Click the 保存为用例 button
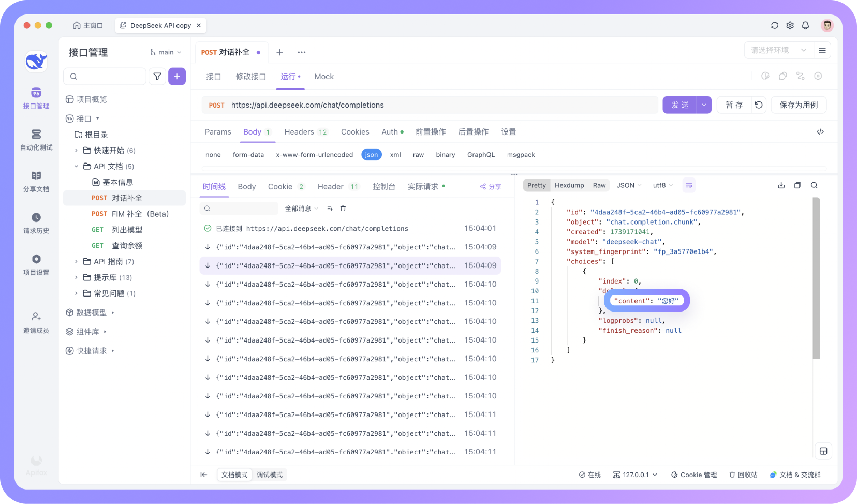The height and width of the screenshot is (504, 857). [x=799, y=105]
